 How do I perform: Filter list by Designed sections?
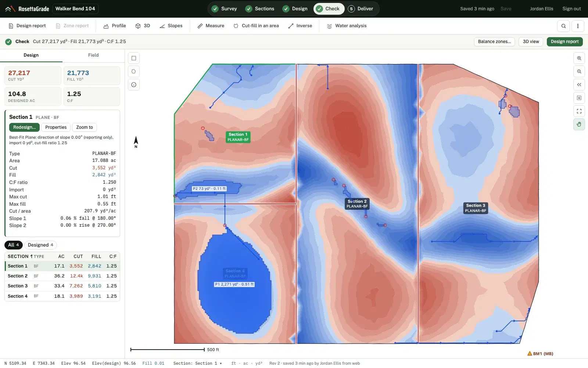click(40, 245)
